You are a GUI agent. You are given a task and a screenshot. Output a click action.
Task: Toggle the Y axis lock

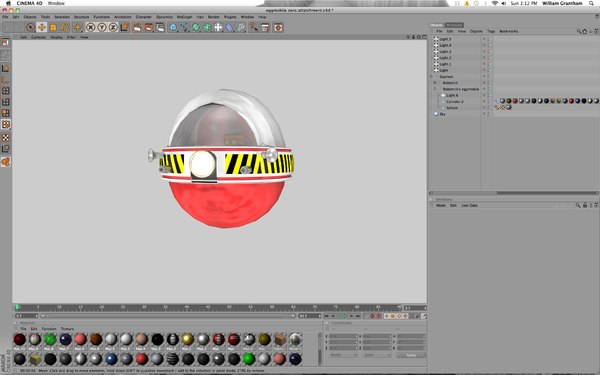[102, 27]
